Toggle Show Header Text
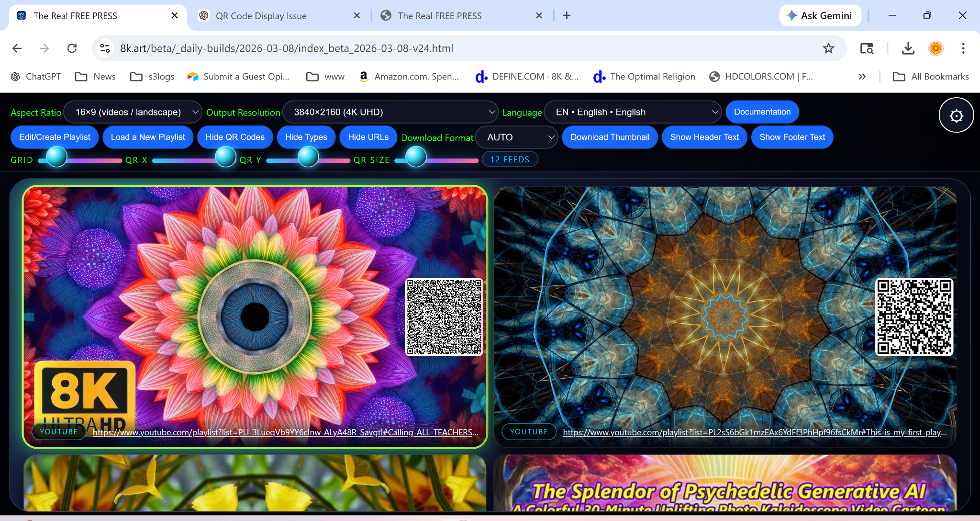 point(704,137)
